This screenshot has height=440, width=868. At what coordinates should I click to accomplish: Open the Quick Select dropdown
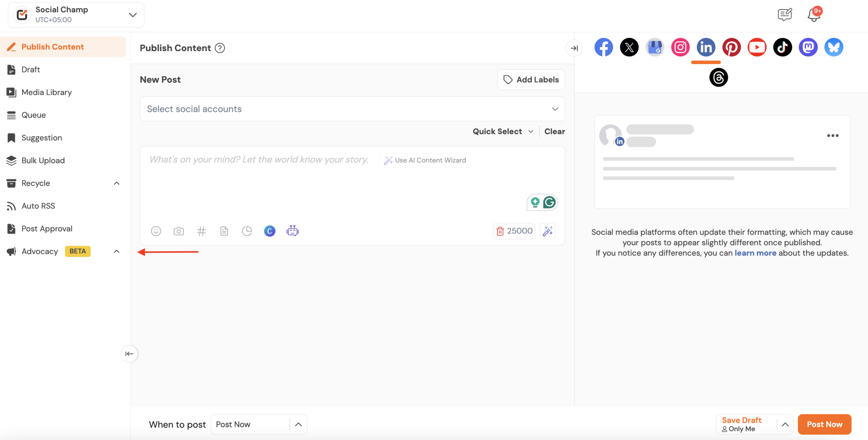pyautogui.click(x=502, y=131)
